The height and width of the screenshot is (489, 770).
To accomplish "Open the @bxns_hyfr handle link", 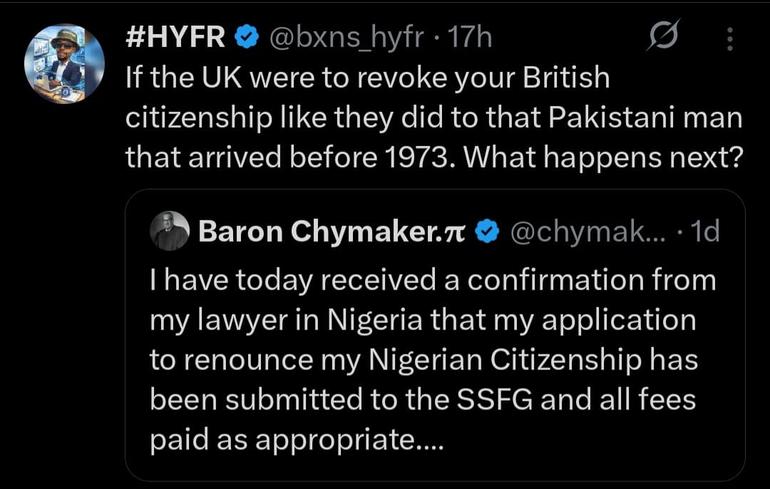I will pos(344,38).
